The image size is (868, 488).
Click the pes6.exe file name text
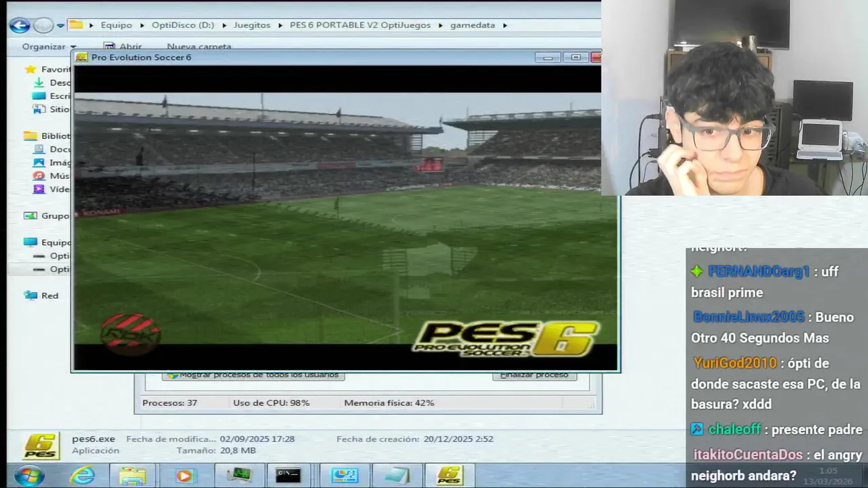coord(94,439)
